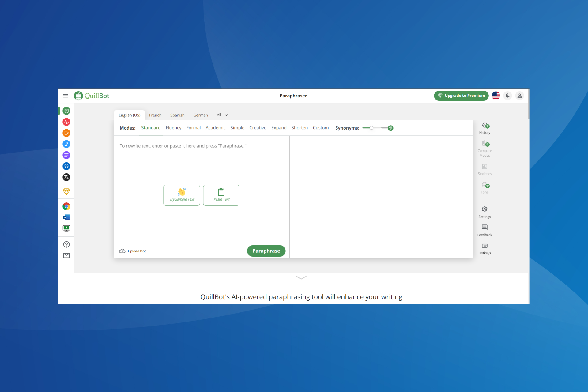Open the Contact mail icon
The width and height of the screenshot is (588, 392).
(66, 255)
